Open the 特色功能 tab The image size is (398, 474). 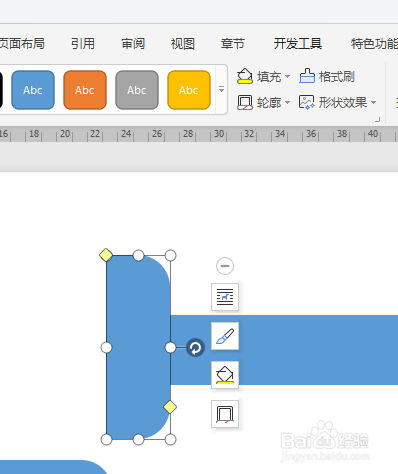click(374, 44)
